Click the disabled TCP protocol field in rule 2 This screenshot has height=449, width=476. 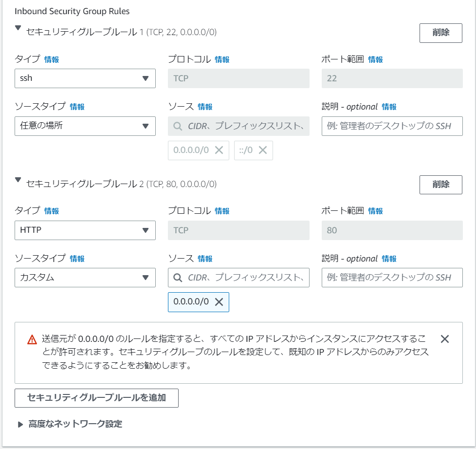(x=238, y=230)
